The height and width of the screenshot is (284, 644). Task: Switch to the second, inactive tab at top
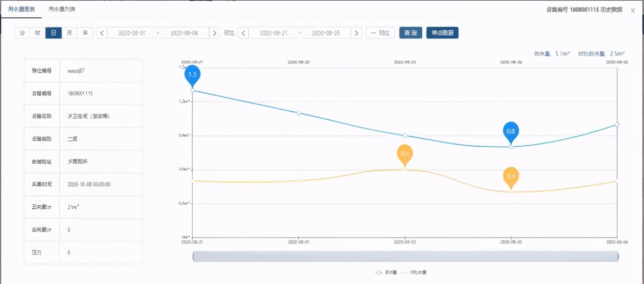click(x=61, y=10)
